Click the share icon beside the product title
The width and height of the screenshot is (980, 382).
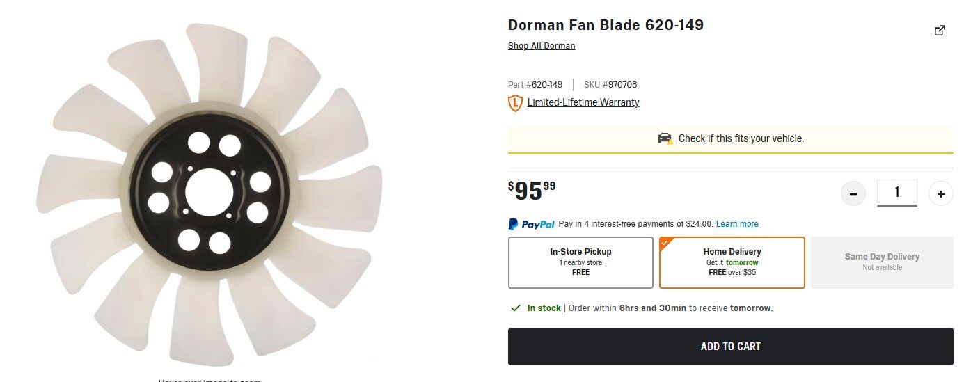940,31
